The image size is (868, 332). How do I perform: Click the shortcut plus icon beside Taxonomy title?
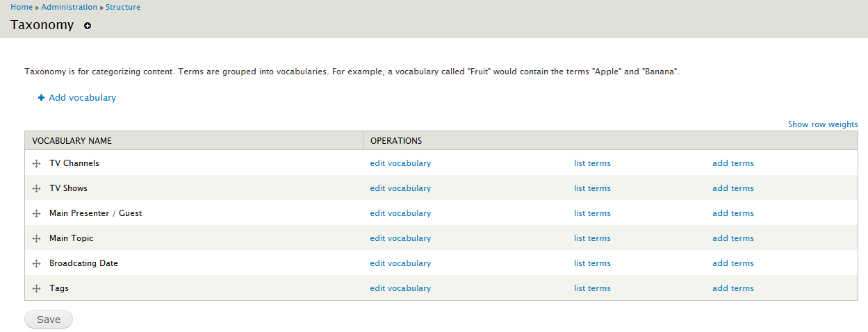88,26
